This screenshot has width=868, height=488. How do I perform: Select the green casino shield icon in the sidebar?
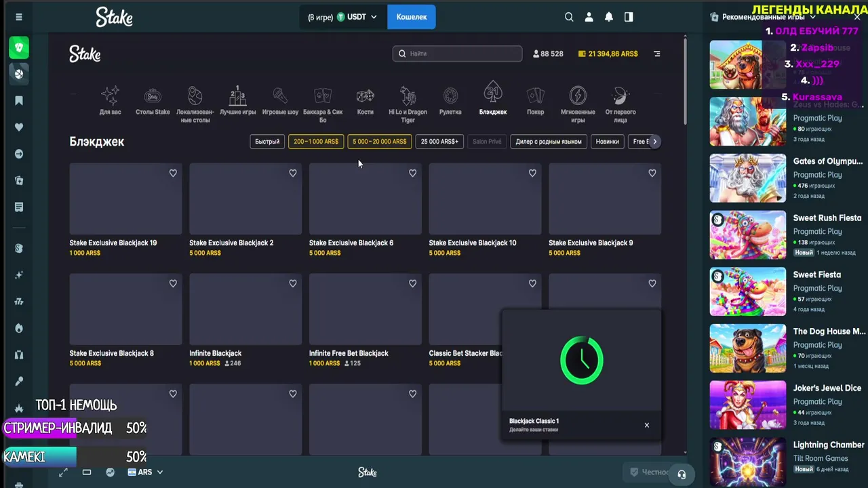[x=19, y=47]
